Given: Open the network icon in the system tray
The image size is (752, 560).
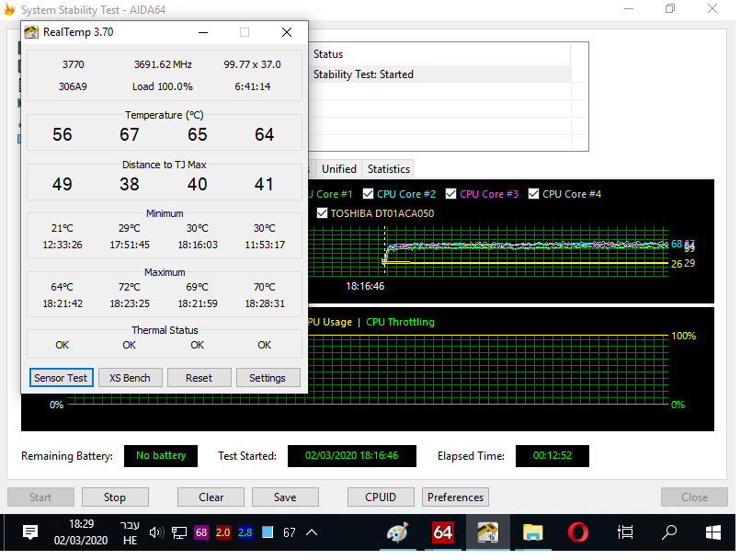Looking at the screenshot, I should (179, 532).
